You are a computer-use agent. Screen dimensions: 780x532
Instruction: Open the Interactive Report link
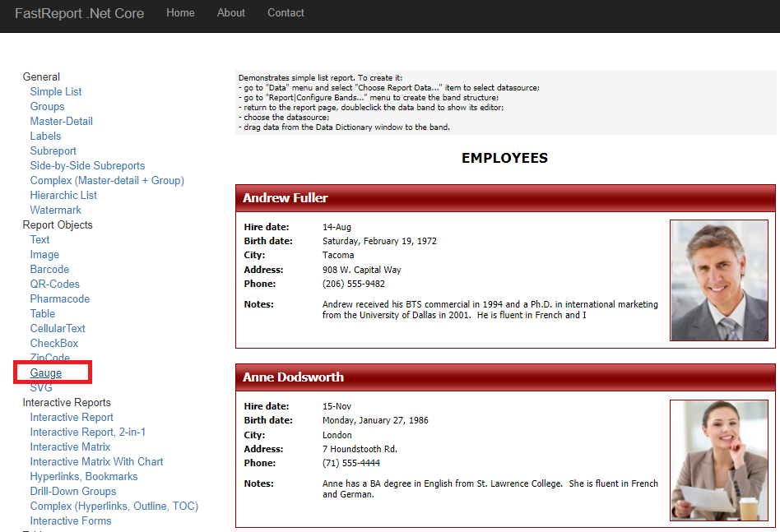72,417
